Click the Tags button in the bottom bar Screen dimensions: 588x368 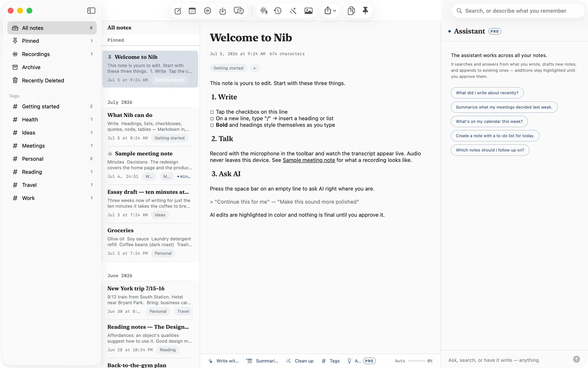[331, 361]
